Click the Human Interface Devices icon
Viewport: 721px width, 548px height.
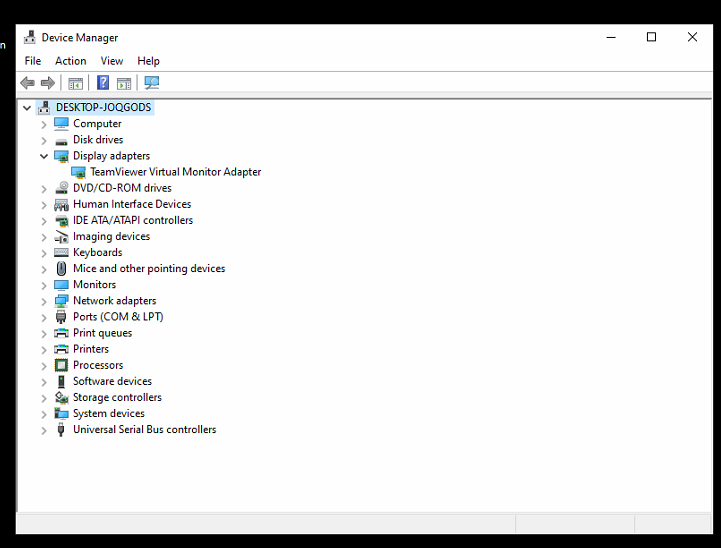[61, 205]
